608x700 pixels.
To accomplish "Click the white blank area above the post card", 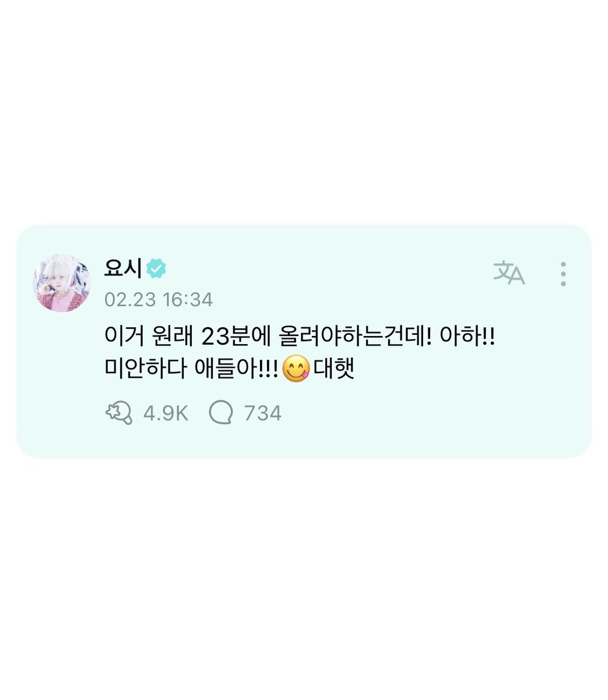I will click(304, 111).
